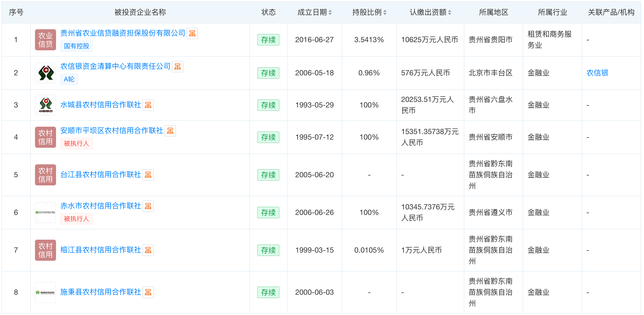Screen dimensions: 644x315
Task: Click equity icon beside 施秉县农村信用合作联社
Action: [x=148, y=292]
